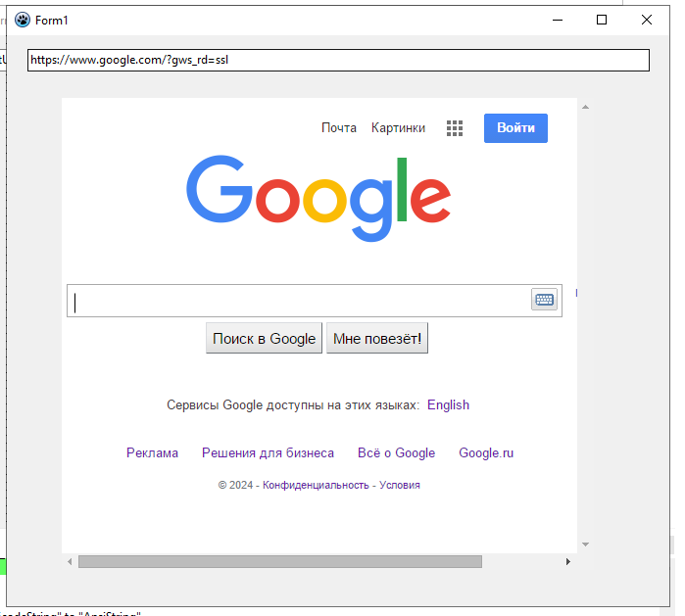The width and height of the screenshot is (685, 616).
Task: Open the Реклама link
Action: tap(152, 453)
